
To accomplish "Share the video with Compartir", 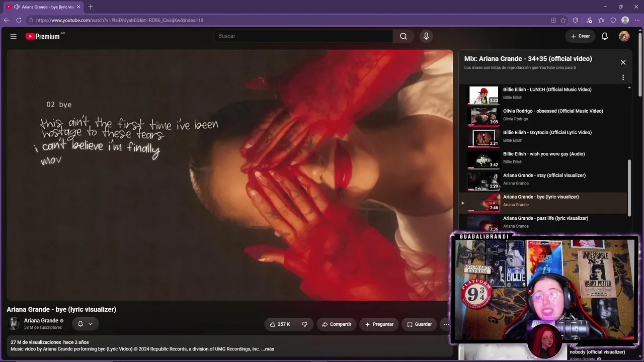I will point(337,324).
